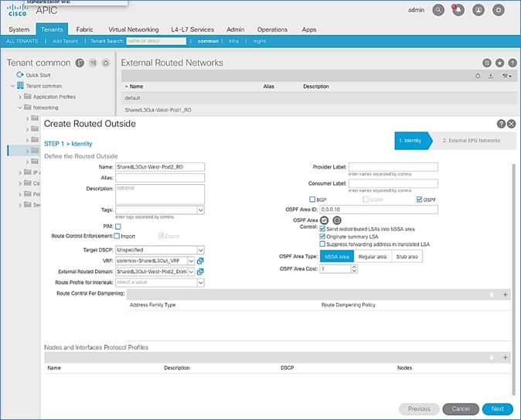Image resolution: width=521 pixels, height=420 pixels.
Task: Open the Fabric menu tab
Action: (84, 29)
